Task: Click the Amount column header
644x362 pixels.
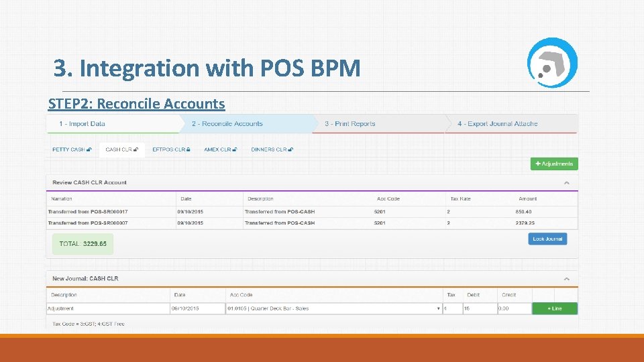Action: [x=528, y=198]
